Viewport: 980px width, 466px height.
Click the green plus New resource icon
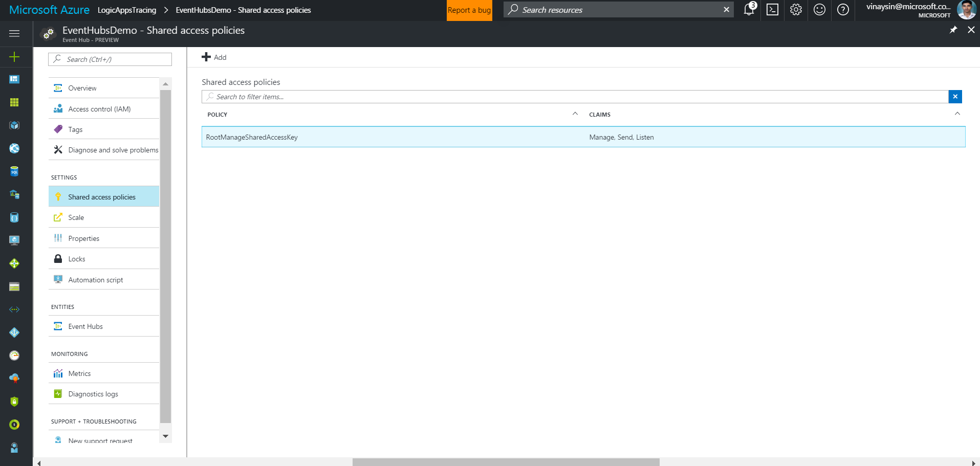click(14, 57)
